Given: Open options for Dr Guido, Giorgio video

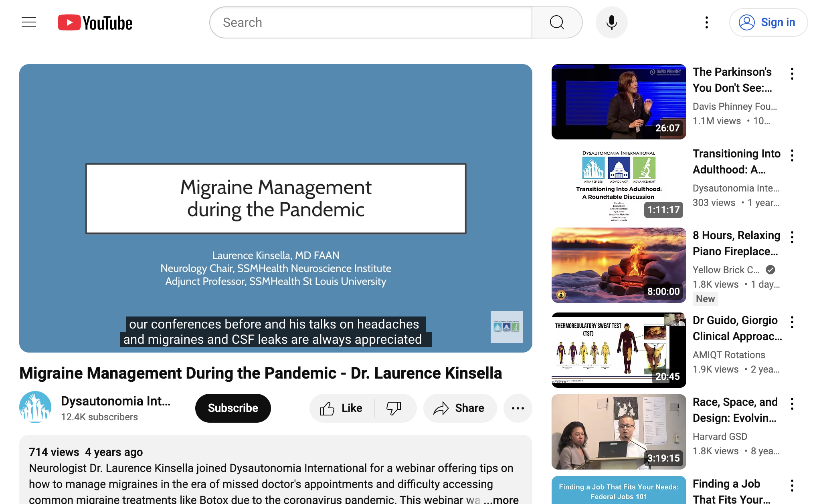Looking at the screenshot, I should 792,322.
